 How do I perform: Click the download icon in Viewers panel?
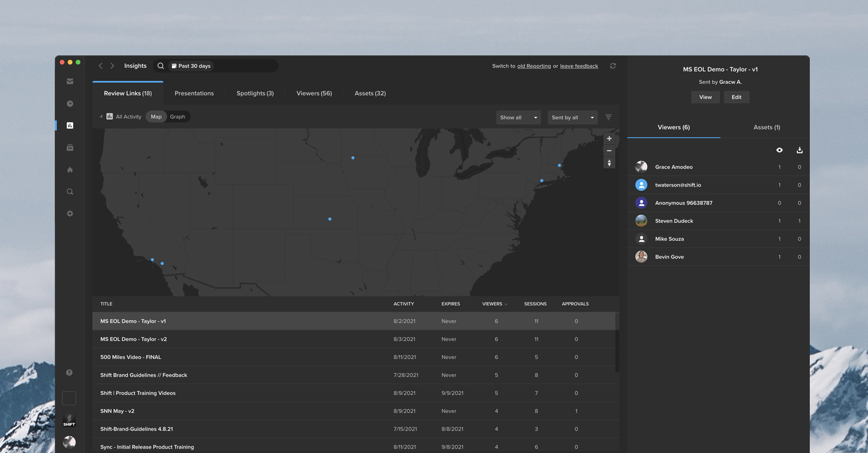(800, 150)
